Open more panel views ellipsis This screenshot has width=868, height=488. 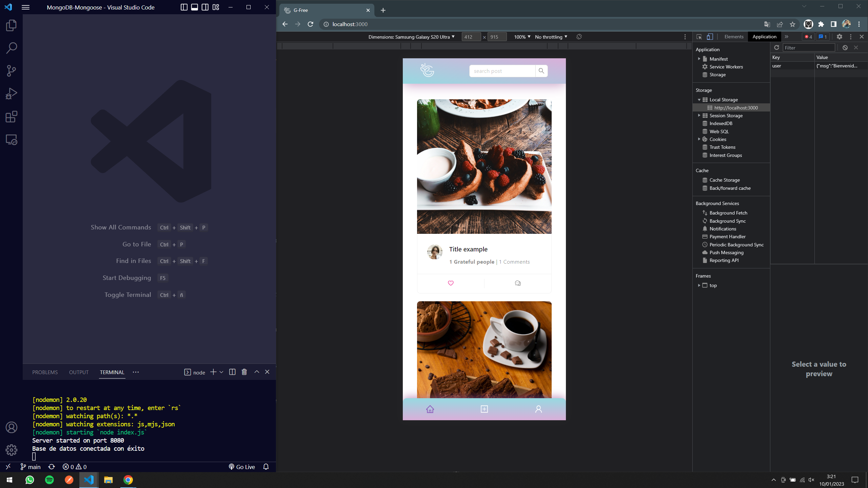pos(136,372)
